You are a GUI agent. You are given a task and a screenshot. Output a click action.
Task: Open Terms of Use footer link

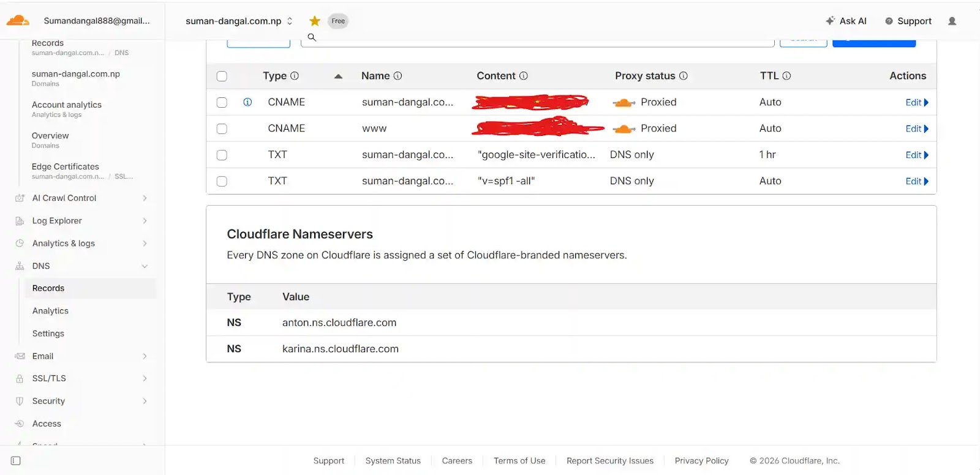(x=519, y=461)
